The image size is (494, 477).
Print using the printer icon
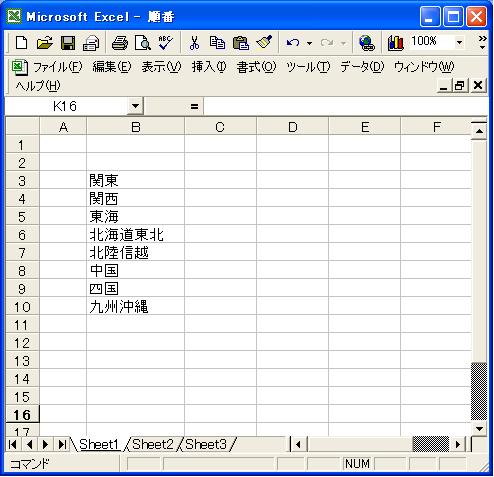(x=120, y=43)
